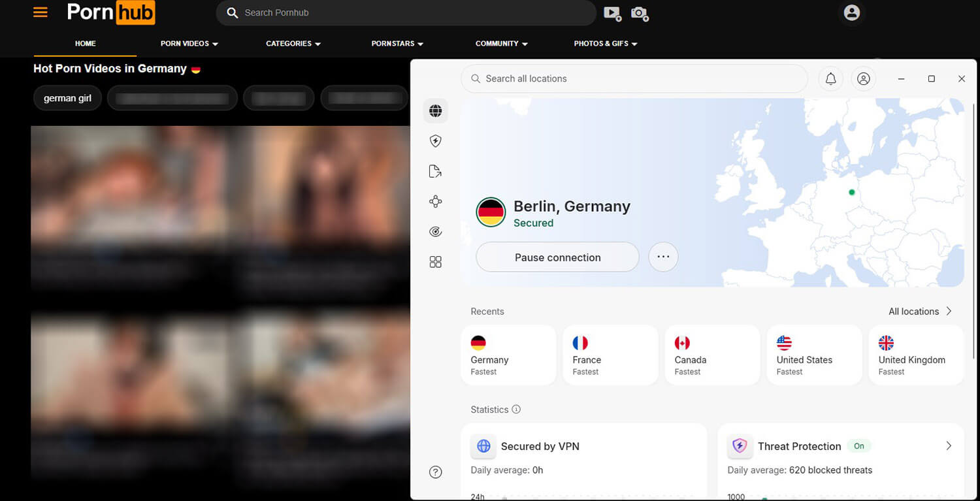The width and height of the screenshot is (980, 501).
Task: Open more connection options three-dot button
Action: [x=663, y=257]
